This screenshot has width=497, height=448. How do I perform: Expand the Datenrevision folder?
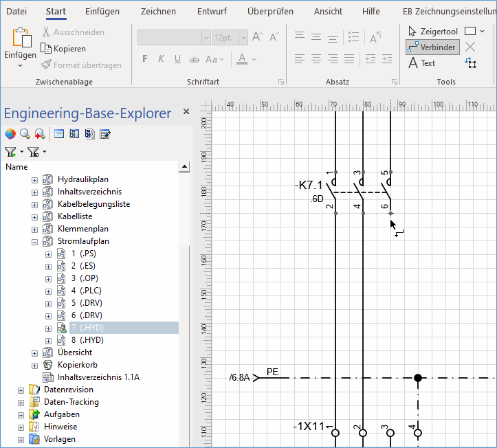[21, 390]
